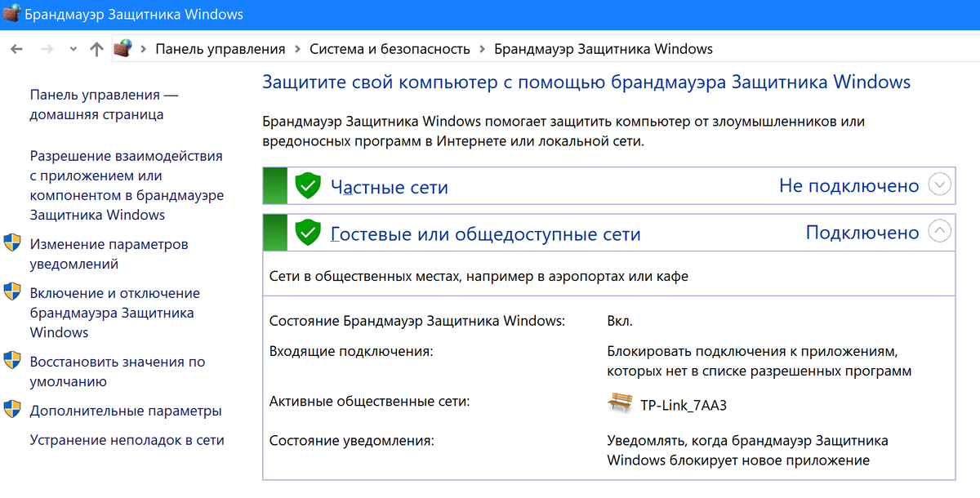Open 'Устранение неполадок в сети' link

[127, 440]
